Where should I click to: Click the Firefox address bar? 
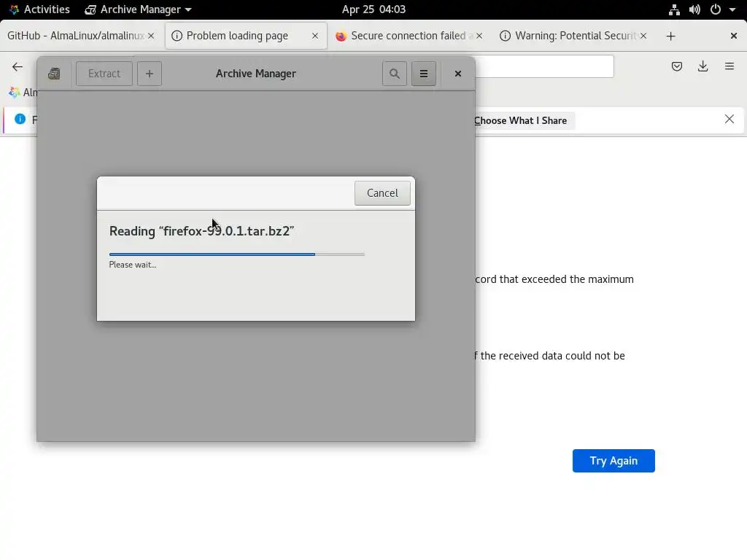544,66
